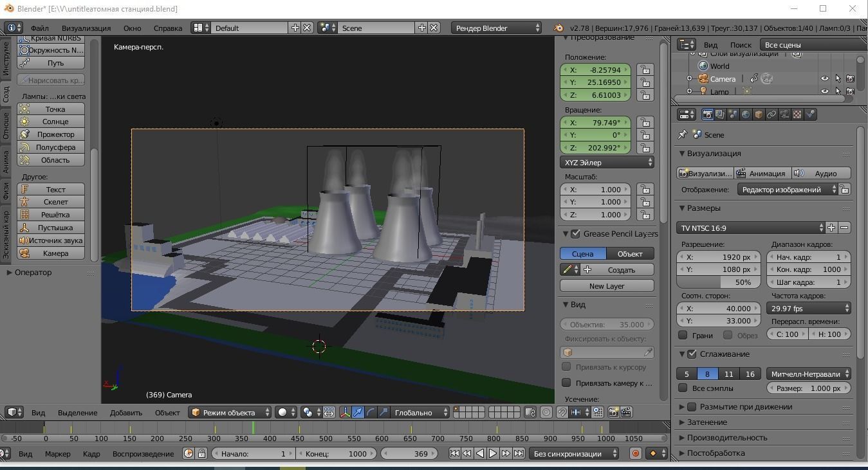Open the Окно menu
The height and width of the screenshot is (470, 868).
(132, 28)
